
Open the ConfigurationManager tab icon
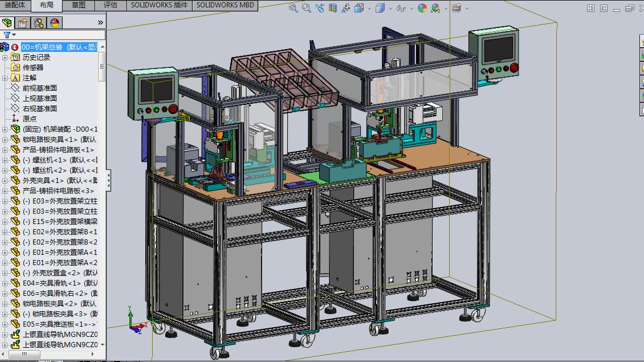pos(39,23)
